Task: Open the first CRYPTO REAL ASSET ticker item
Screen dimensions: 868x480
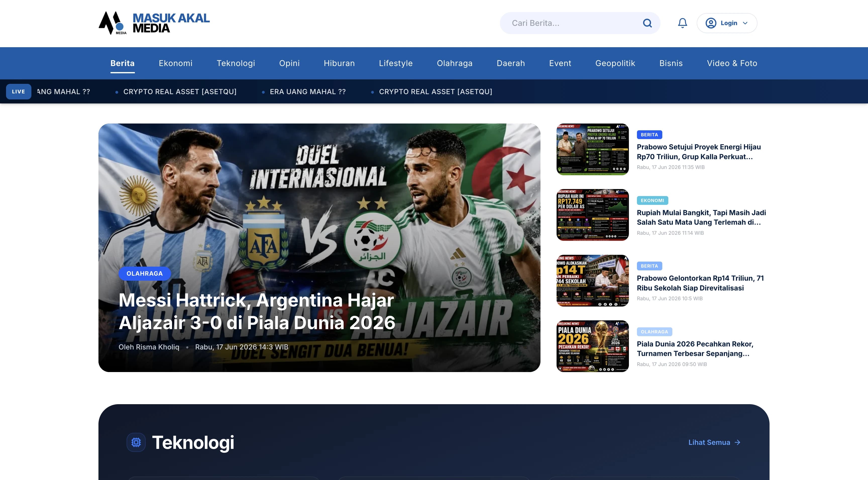Action: coord(180,92)
